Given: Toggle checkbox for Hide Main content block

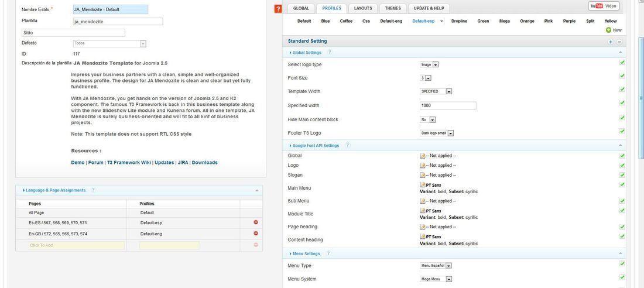Looking at the screenshot, I should pos(622,118).
